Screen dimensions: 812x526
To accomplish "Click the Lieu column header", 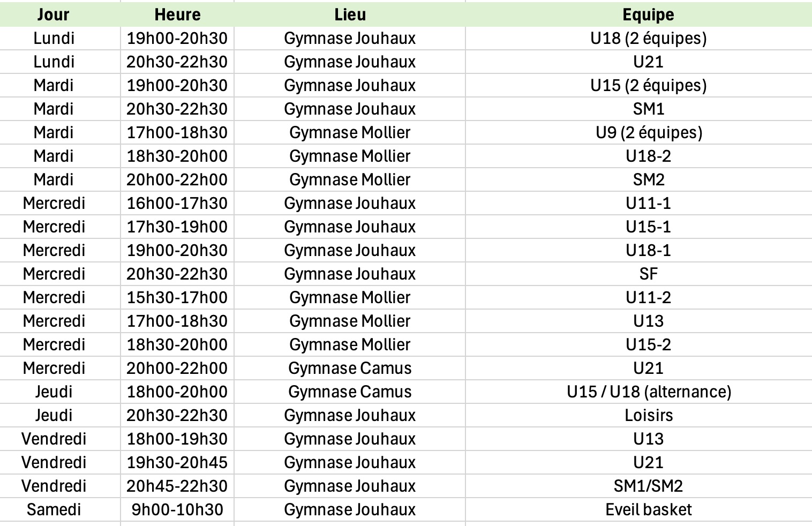I will pyautogui.click(x=350, y=14).
